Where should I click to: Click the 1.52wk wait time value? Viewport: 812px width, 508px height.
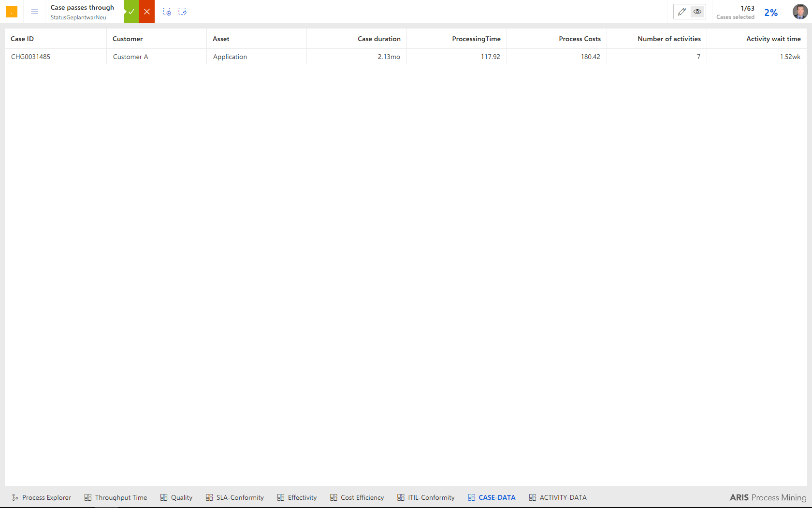click(x=790, y=57)
